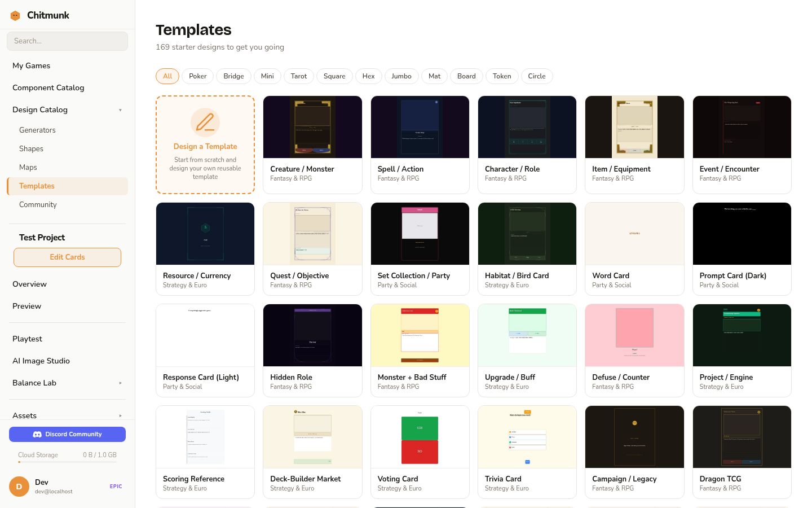The height and width of the screenshot is (508, 812).
Task: Click the EPIC plan badge
Action: pos(116,487)
